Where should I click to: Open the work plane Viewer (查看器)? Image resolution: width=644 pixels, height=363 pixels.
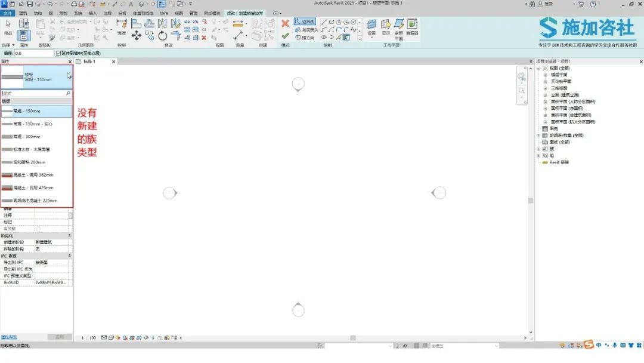(412, 27)
